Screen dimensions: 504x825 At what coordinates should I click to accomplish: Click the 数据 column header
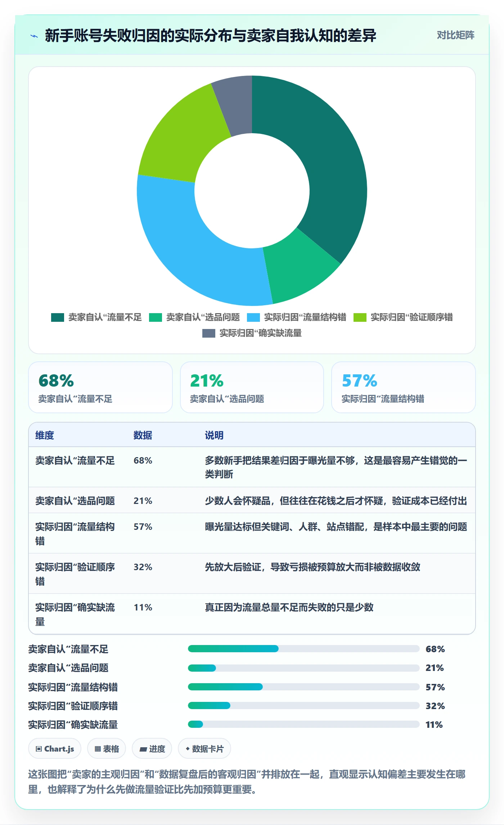pyautogui.click(x=143, y=435)
